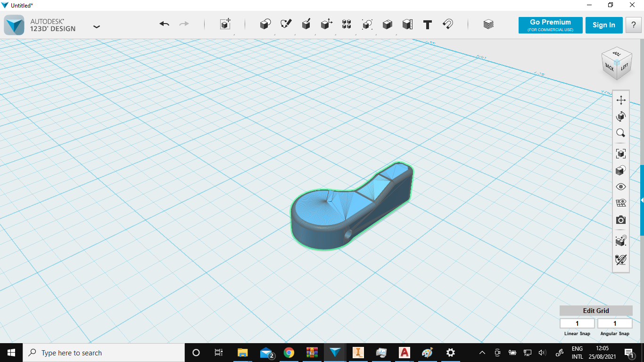Viewport: 644px width, 362px height.
Task: Expand the 123D Design application menu chevron
Action: pos(97,27)
